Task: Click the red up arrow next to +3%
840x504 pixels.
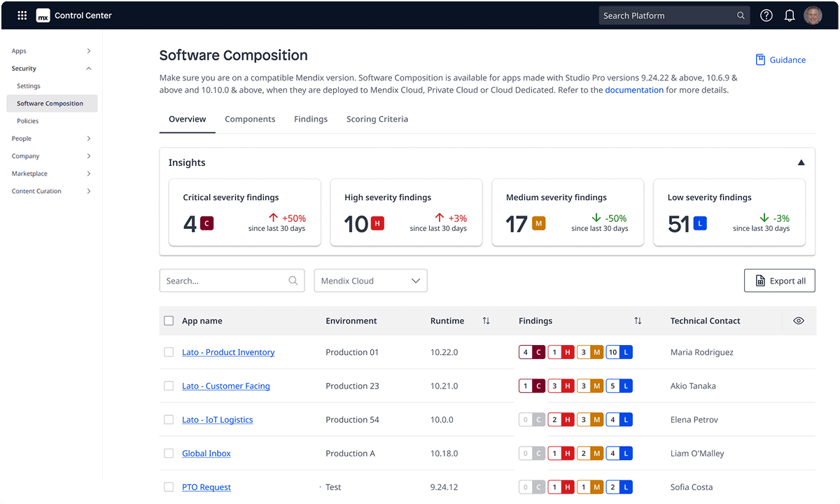Action: (x=440, y=218)
